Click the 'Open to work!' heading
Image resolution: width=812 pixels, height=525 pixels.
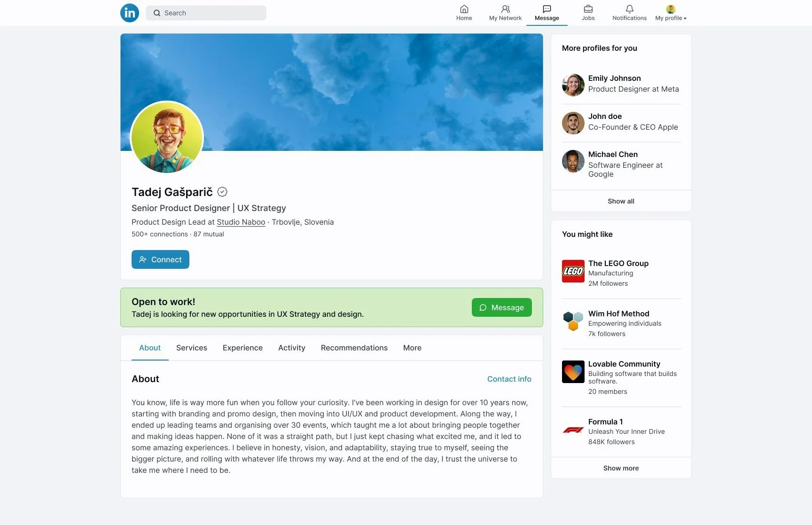163,302
